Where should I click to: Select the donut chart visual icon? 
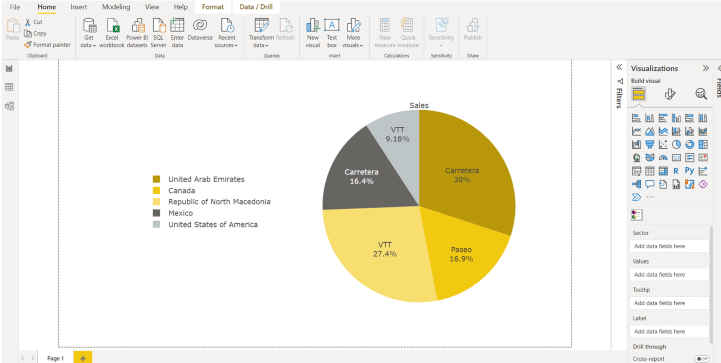(x=689, y=144)
